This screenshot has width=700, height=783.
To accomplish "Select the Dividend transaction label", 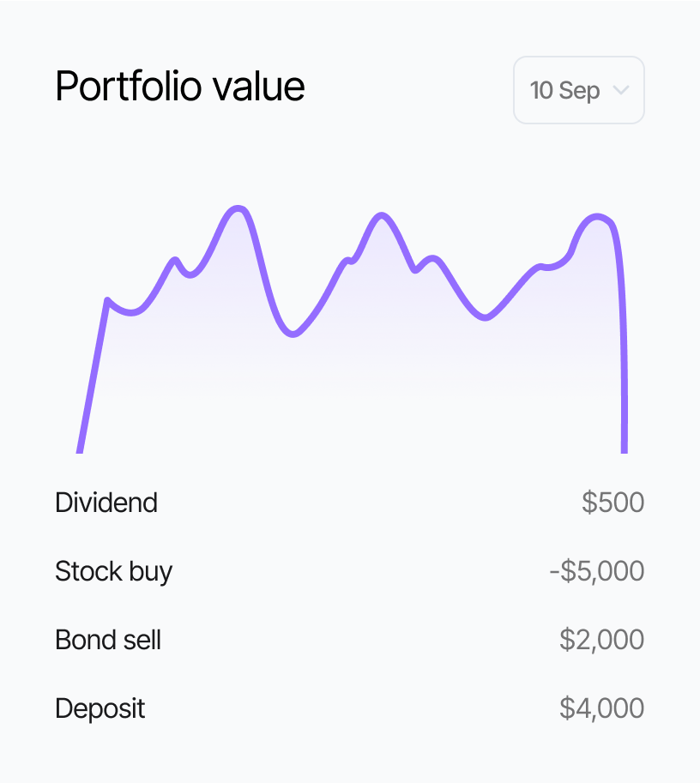I will (106, 503).
